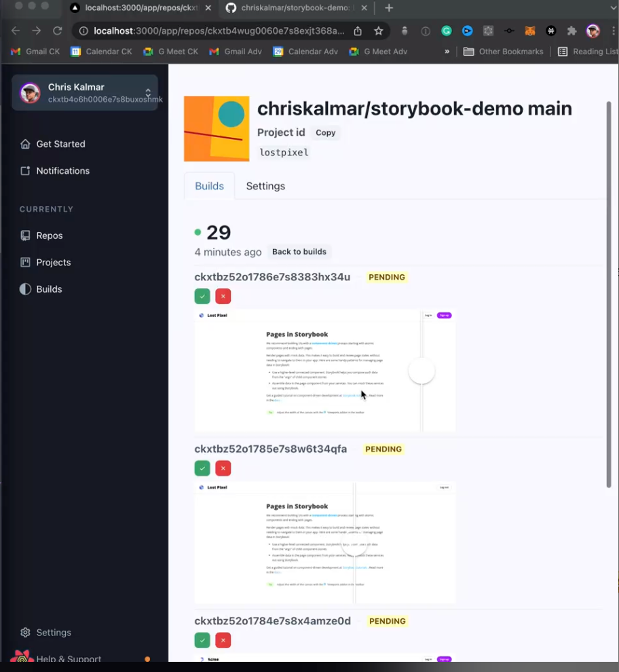Approve snapshot ckxtbz52o1785e7s8w6t34qfa with green check
Screen dimensions: 619x672
pyautogui.click(x=202, y=468)
